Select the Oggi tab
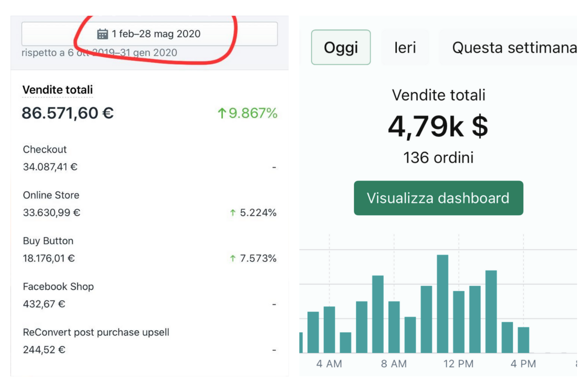The height and width of the screenshot is (392, 588). pos(341,47)
